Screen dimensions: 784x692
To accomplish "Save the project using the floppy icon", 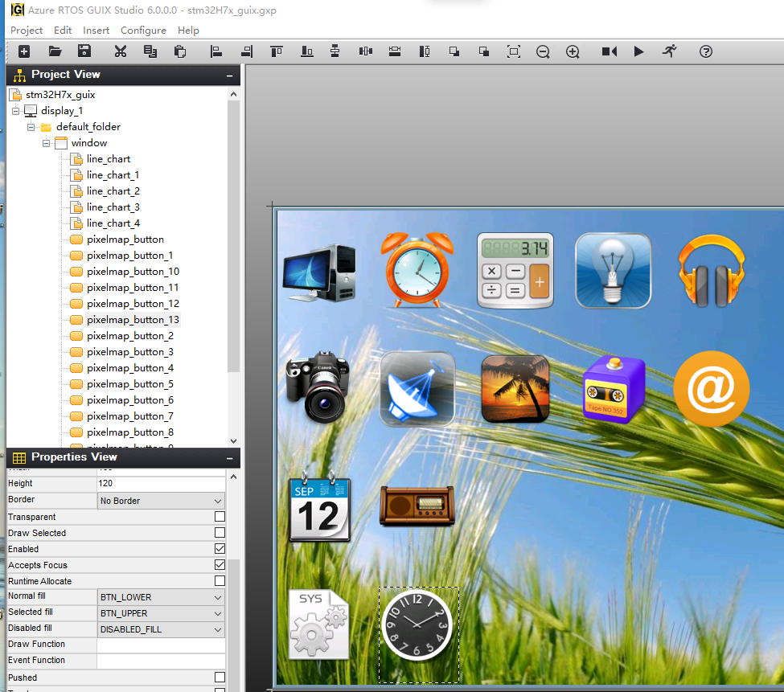I will tap(84, 51).
